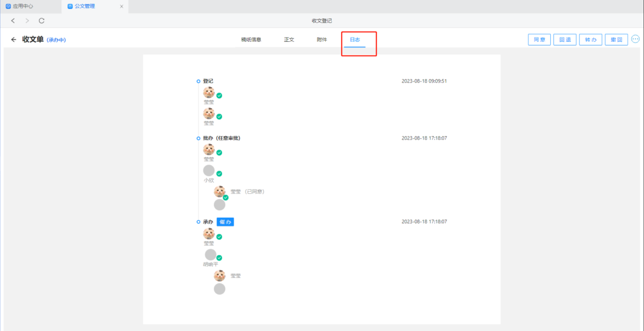Click the forward navigation chevron
Viewport: 644px width, 331px height.
pos(27,21)
